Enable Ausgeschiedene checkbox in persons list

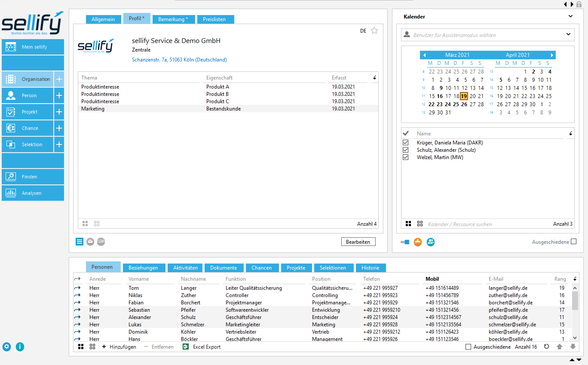468,347
